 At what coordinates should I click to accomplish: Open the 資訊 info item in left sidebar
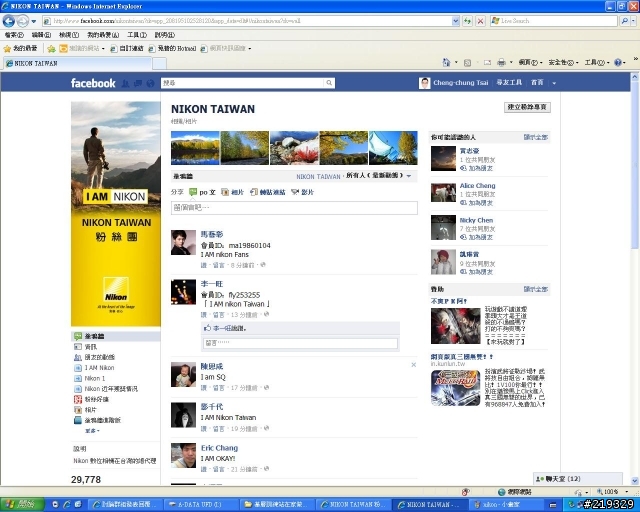(91, 347)
